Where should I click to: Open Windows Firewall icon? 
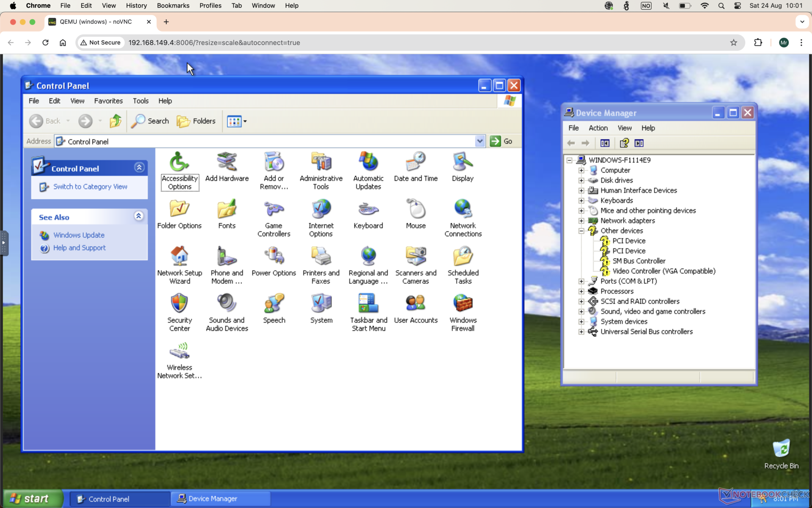tap(463, 313)
